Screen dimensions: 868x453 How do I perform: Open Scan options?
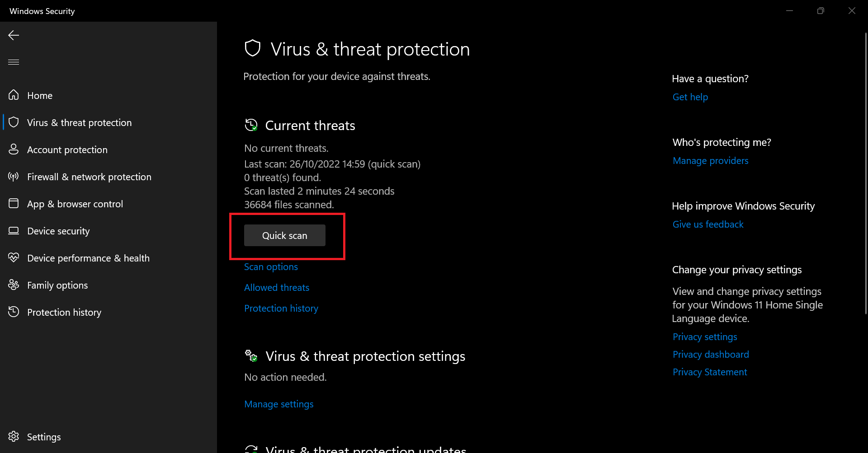[x=271, y=266]
